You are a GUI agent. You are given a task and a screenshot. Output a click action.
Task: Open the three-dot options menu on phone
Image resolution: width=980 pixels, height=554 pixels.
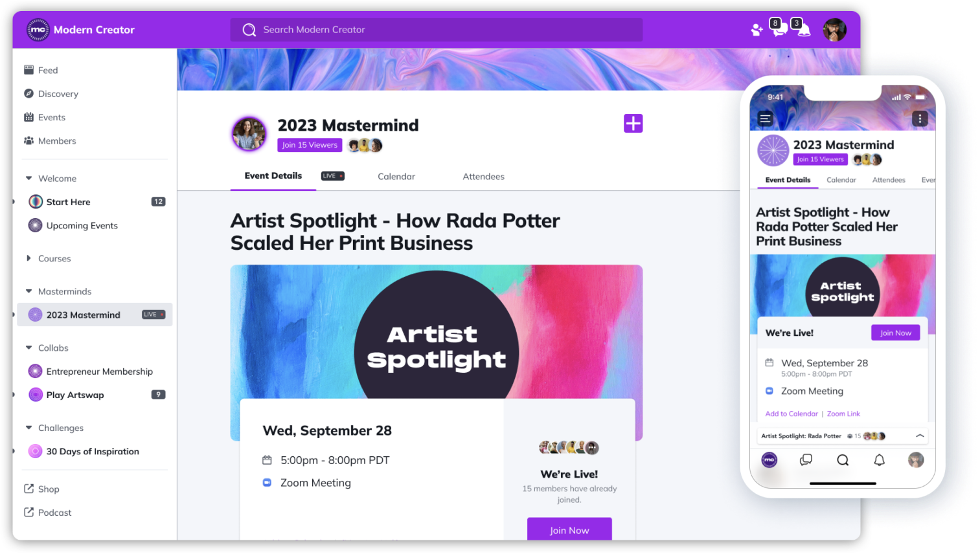(920, 118)
